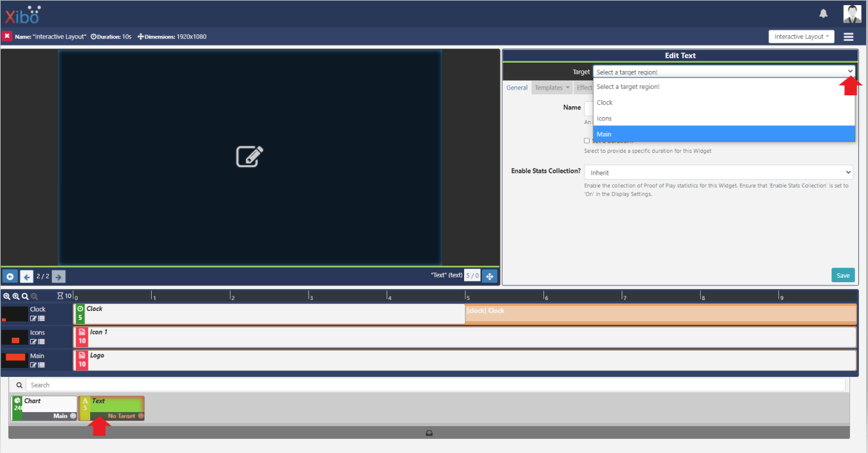This screenshot has width=868, height=453.
Task: Open the notifications bell
Action: point(823,13)
